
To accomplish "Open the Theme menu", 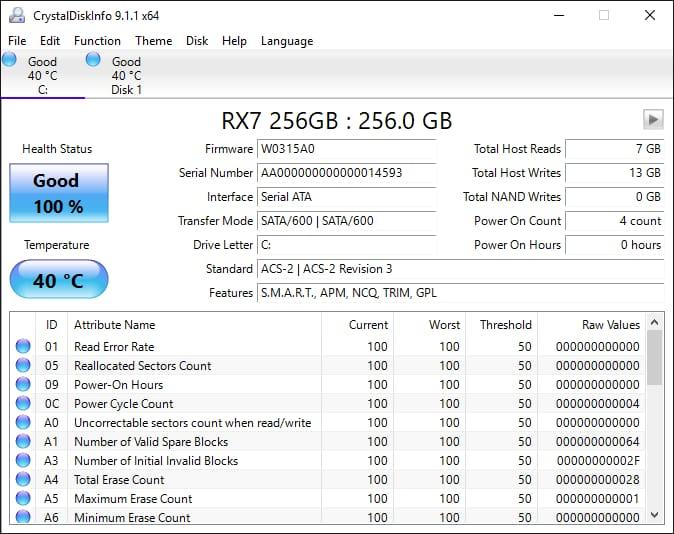I will (x=153, y=41).
